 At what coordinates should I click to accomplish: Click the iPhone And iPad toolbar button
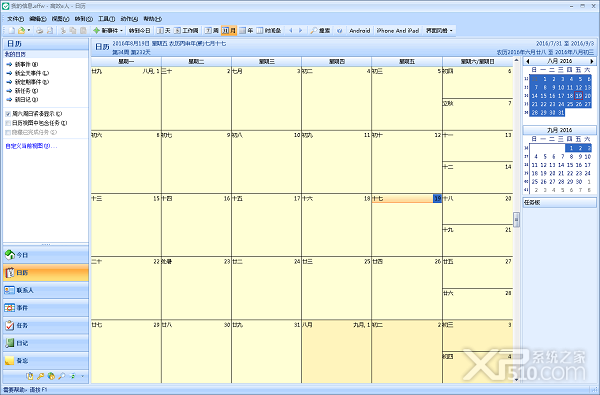398,31
